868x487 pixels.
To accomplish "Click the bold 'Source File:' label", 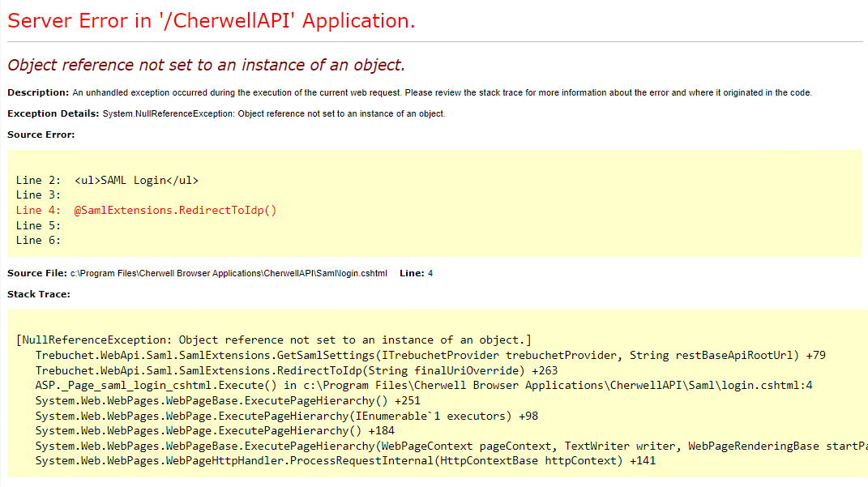I will tap(37, 273).
